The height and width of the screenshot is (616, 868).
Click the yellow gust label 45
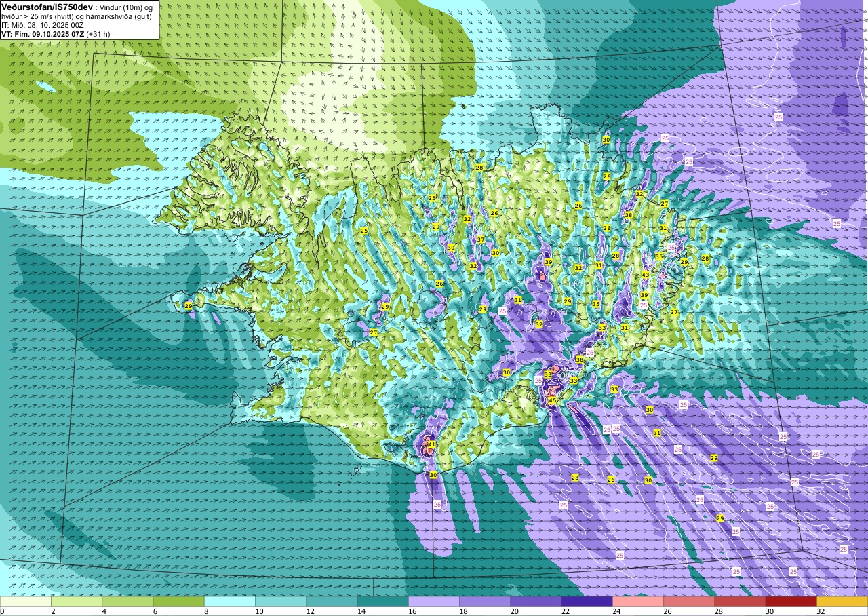click(553, 400)
